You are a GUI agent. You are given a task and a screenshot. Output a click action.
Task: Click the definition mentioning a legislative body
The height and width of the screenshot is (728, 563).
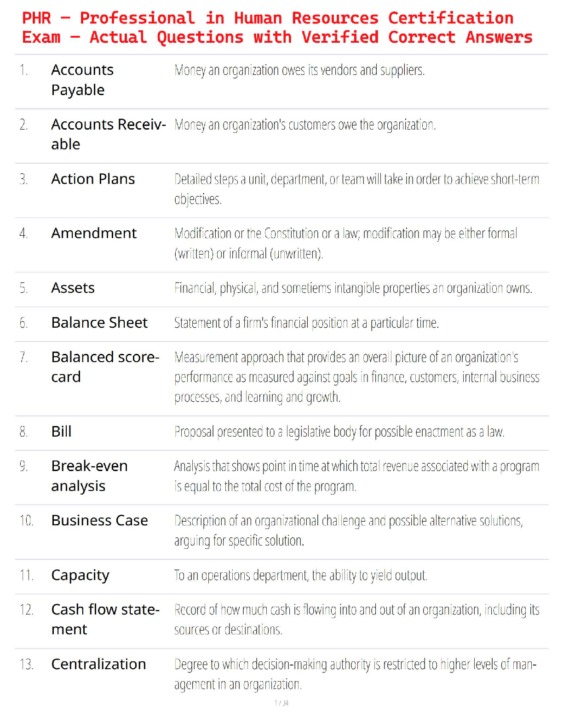point(339,432)
